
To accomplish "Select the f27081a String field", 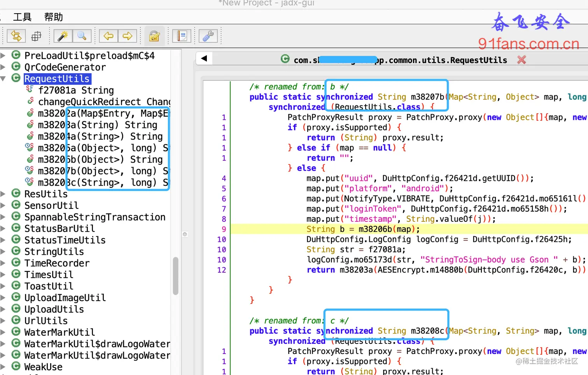I will click(76, 90).
